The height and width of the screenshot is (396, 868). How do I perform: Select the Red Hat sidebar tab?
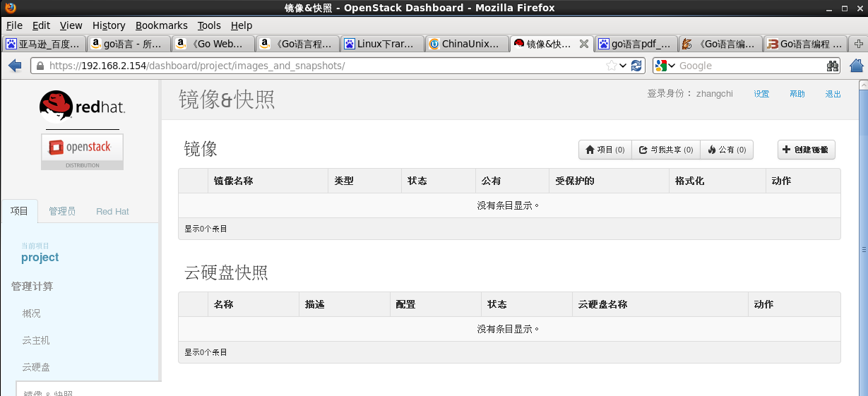tap(112, 211)
